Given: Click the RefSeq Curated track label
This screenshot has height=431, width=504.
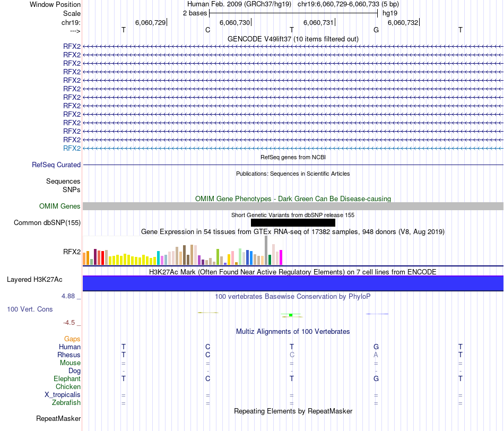Looking at the screenshot, I should click(x=56, y=165).
